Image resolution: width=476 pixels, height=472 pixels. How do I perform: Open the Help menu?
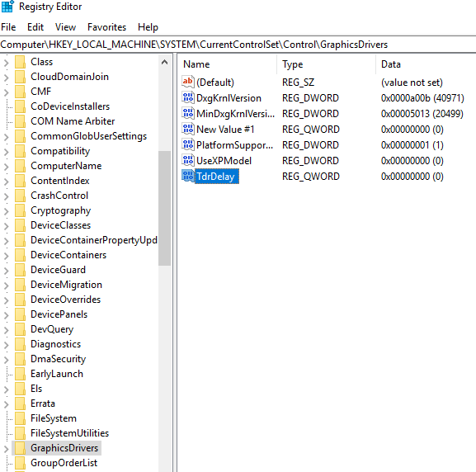(x=148, y=27)
